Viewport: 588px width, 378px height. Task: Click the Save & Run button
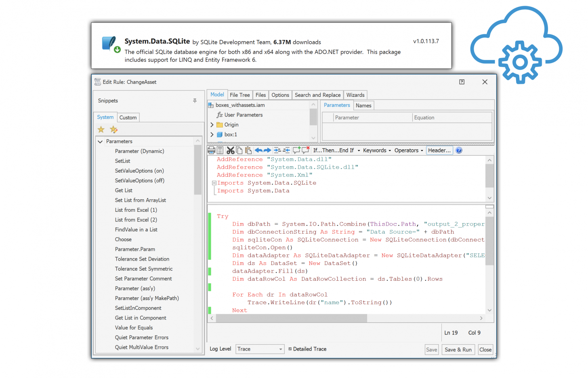point(458,350)
